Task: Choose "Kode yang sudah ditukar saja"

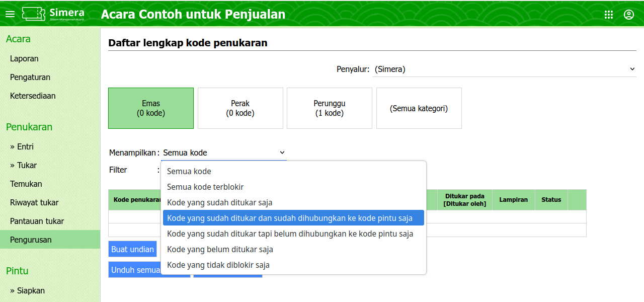Action: pos(293,202)
